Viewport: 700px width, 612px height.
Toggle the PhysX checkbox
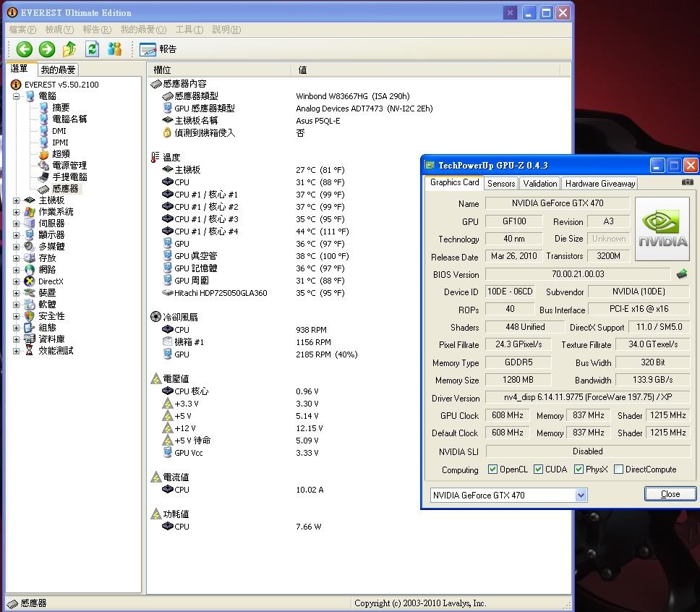tap(579, 469)
